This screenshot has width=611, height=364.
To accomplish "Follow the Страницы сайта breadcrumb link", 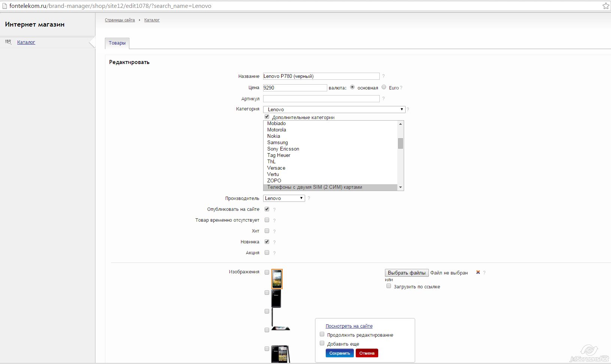I will (x=120, y=20).
